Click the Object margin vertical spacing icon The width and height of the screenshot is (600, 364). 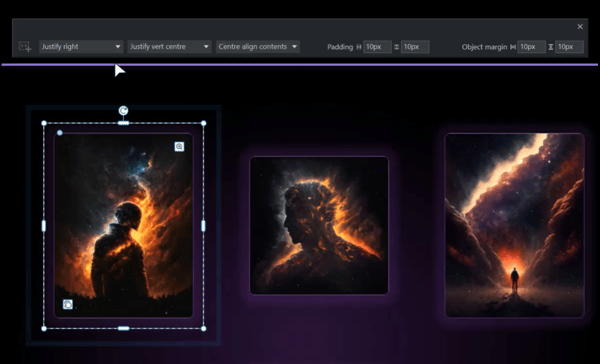551,47
